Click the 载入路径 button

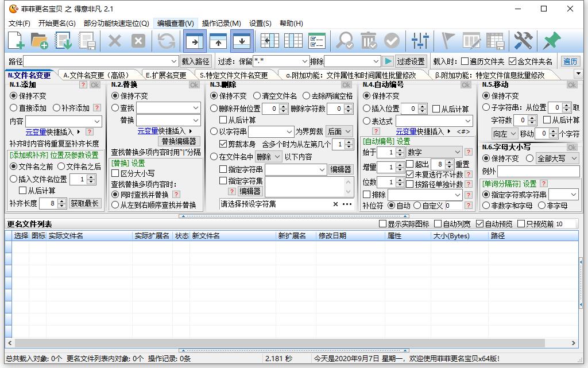pos(196,61)
